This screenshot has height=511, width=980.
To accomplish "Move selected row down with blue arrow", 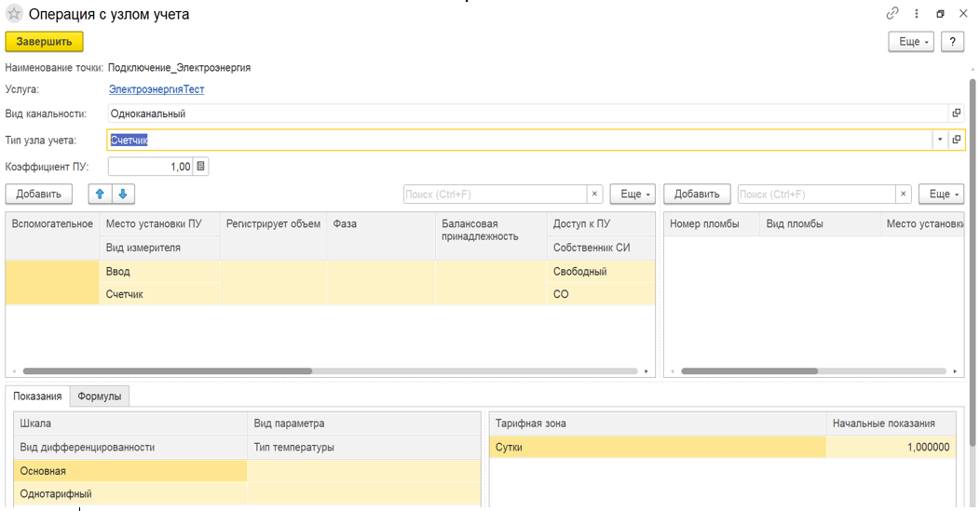I will (123, 194).
